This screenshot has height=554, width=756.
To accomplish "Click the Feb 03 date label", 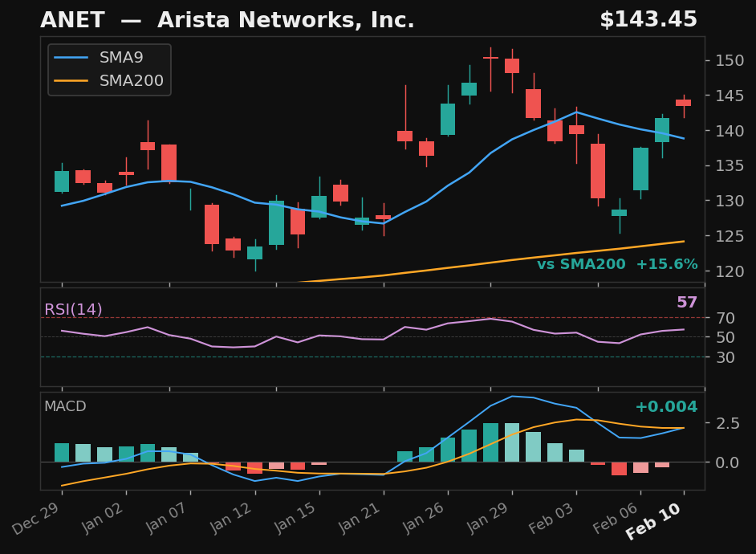I will [x=551, y=518].
